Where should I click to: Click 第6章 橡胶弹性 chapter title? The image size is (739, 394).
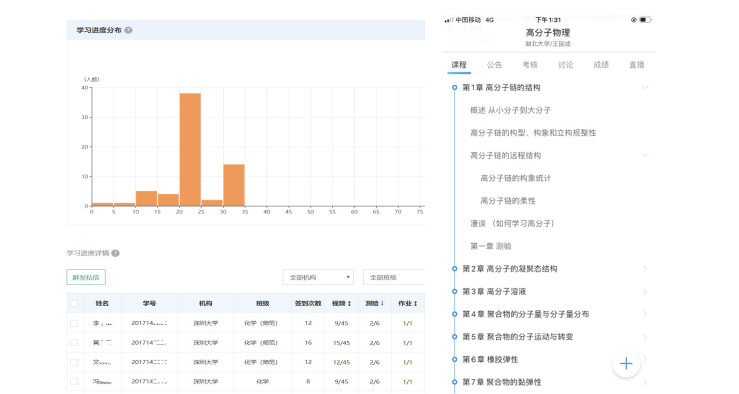click(490, 359)
